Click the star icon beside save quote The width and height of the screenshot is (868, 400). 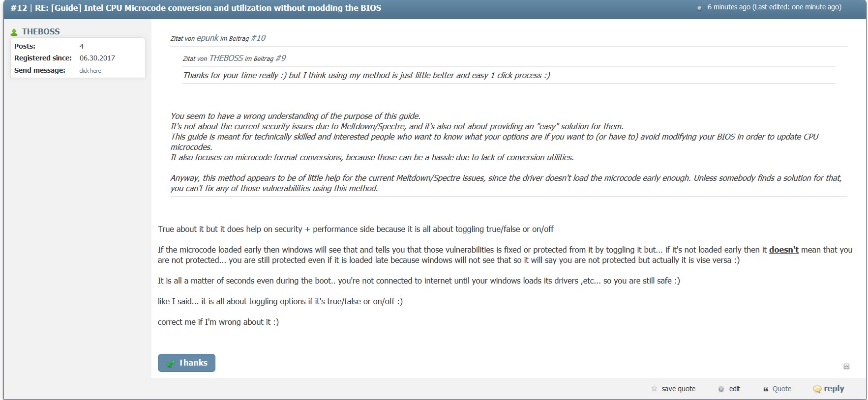tap(654, 388)
